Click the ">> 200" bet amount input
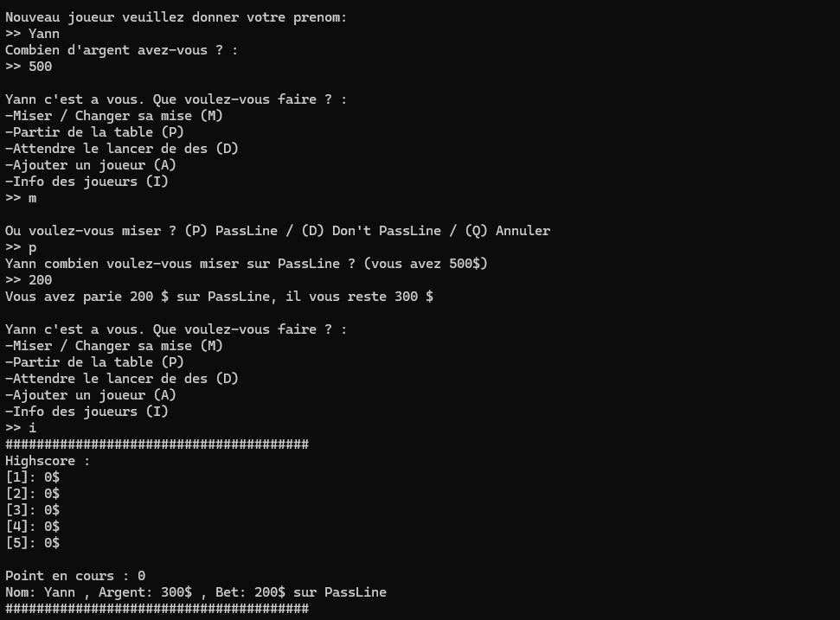Image resolution: width=840 pixels, height=620 pixels. click(x=29, y=280)
